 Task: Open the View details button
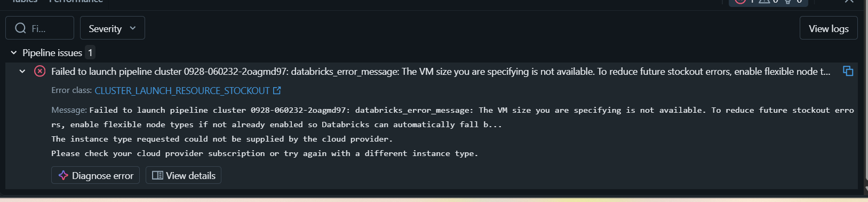(184, 175)
